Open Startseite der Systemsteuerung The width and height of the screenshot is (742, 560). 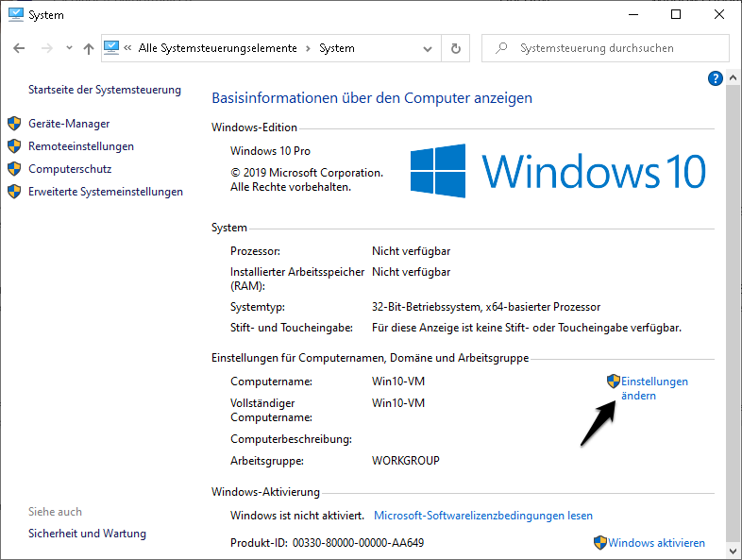(x=105, y=90)
